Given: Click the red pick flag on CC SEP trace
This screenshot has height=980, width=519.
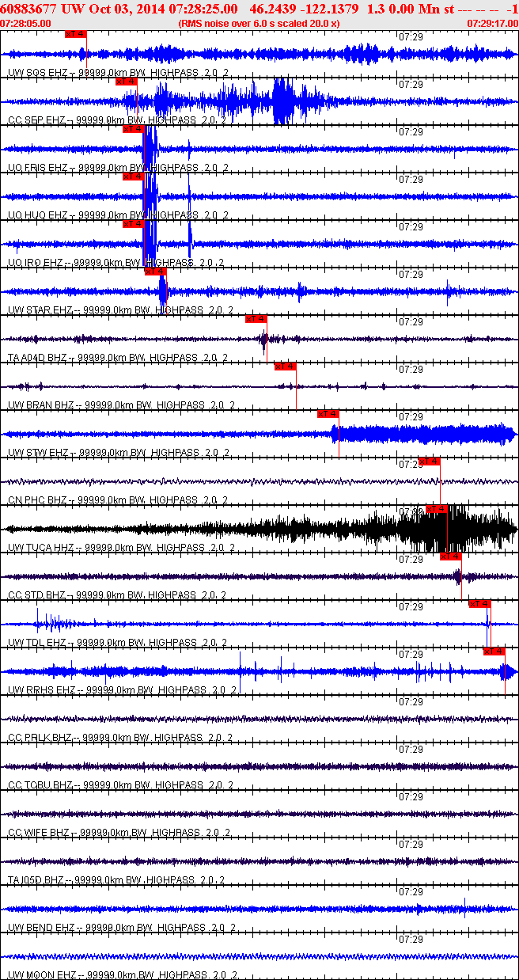Looking at the screenshot, I should click(127, 82).
